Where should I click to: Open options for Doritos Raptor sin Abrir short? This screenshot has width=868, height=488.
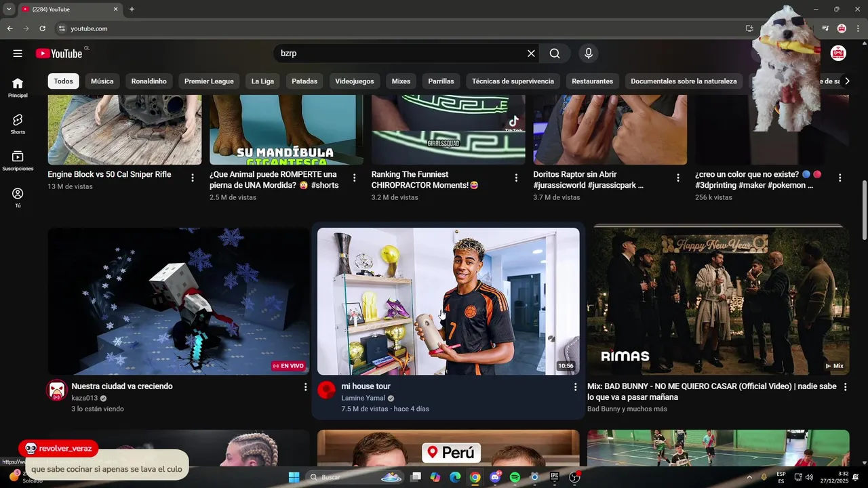[x=678, y=178]
